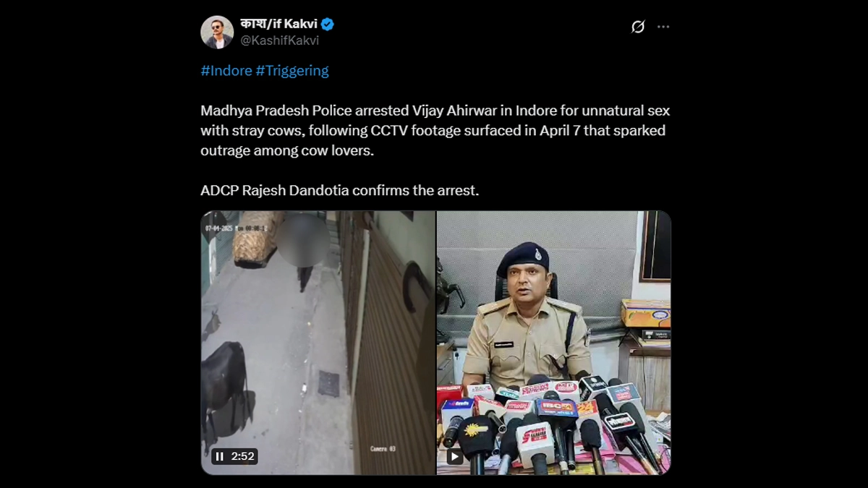Viewport: 868px width, 488px height.
Task: Visit the @KashifKakvi handle
Action: (x=279, y=40)
